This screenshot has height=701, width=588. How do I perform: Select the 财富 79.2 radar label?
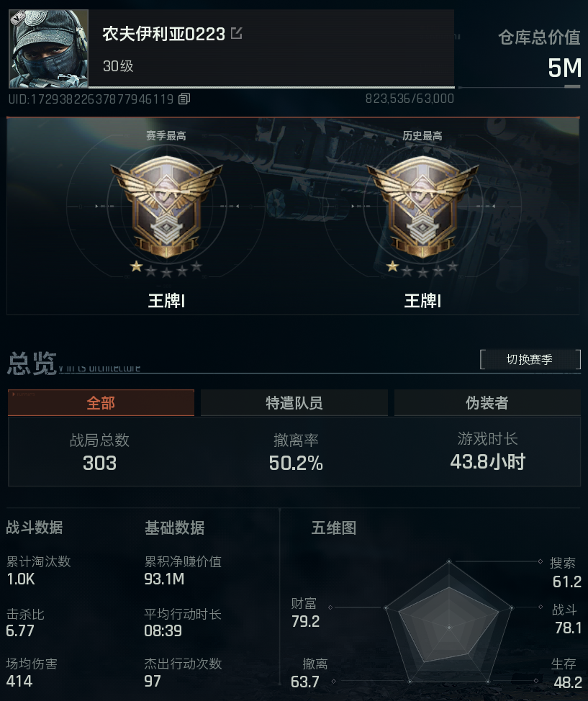tap(305, 612)
